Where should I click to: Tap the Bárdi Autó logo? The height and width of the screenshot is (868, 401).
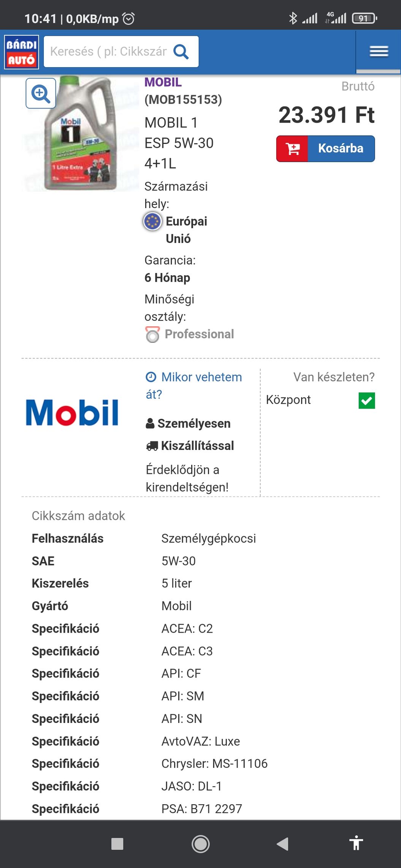(21, 52)
